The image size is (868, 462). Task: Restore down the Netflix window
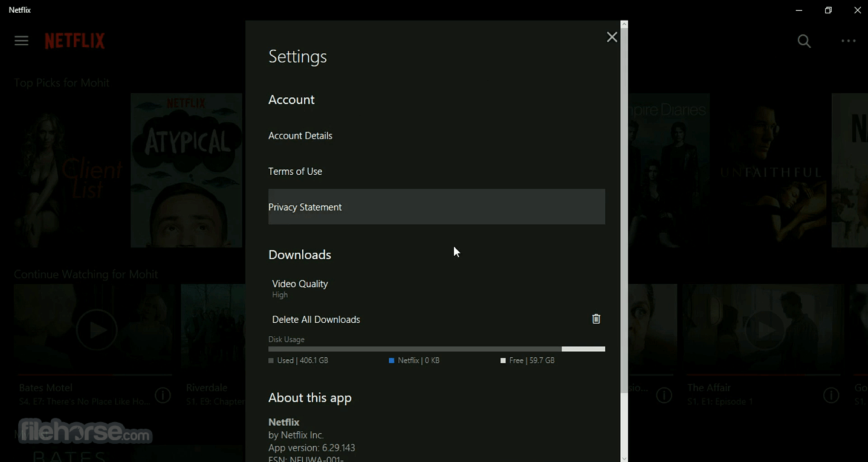tap(828, 10)
